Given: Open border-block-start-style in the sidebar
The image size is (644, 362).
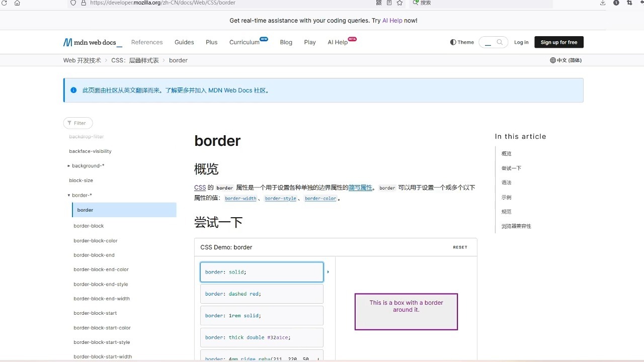Looking at the screenshot, I should pyautogui.click(x=102, y=342).
